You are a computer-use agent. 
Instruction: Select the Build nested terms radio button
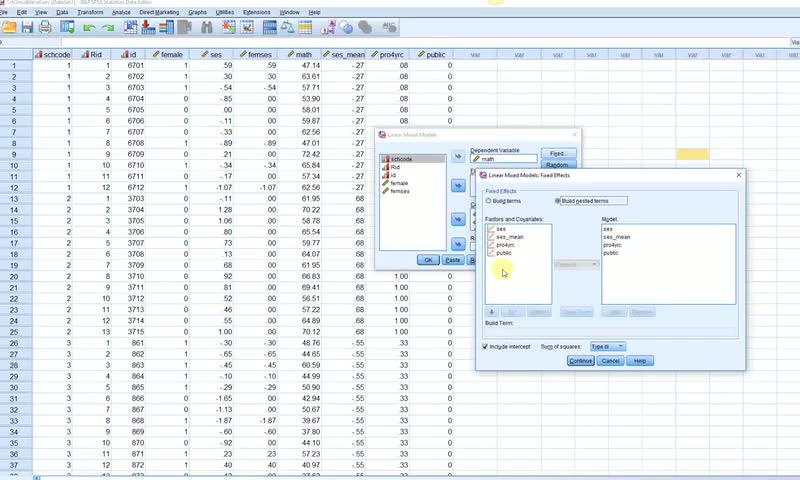point(557,201)
